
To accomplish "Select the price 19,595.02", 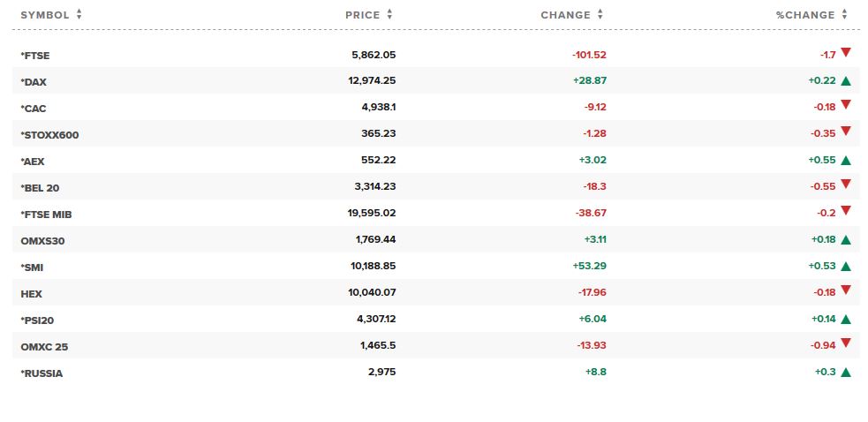I will point(372,214).
